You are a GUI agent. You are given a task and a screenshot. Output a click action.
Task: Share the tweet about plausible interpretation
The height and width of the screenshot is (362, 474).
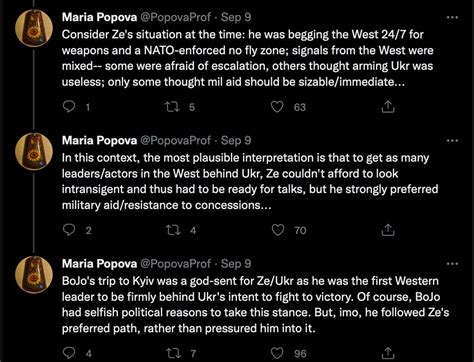pos(388,230)
